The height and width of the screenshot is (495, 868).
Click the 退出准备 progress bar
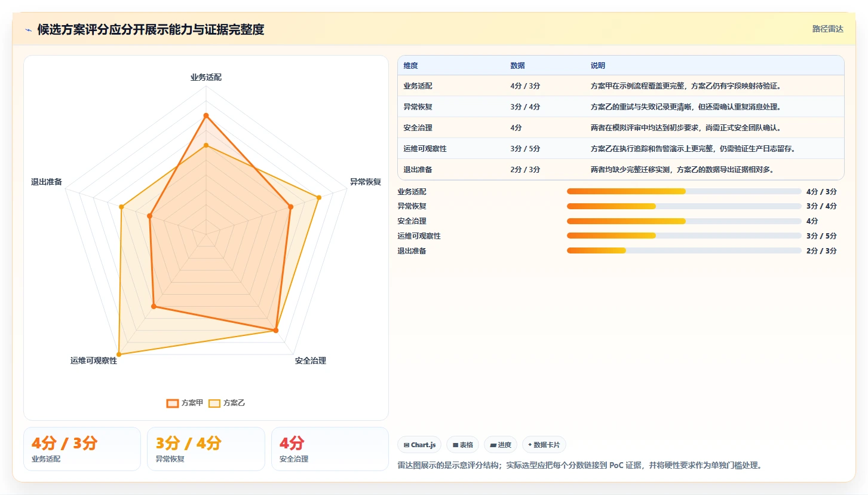coord(684,251)
